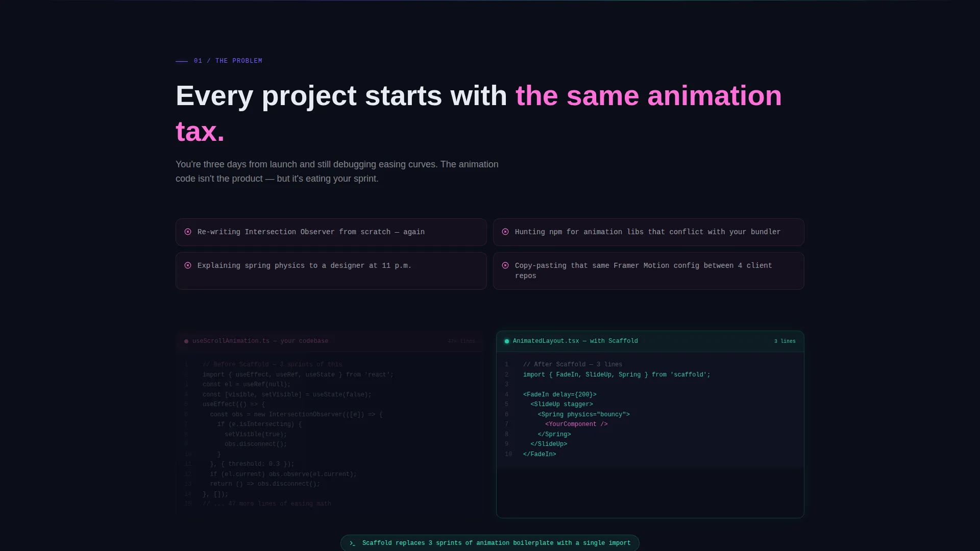
Task: Click the terminal prompt icon in the Scaffold banner
Action: coord(352,543)
